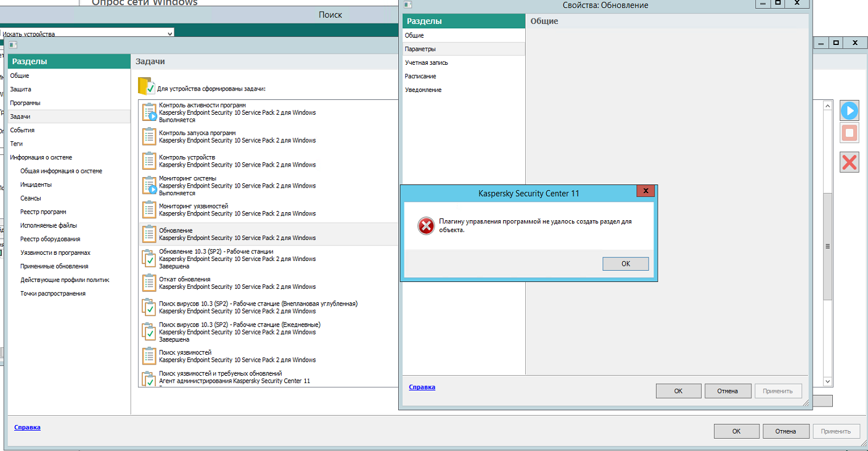The image size is (868, 451).
Task: Click the task list vertical scrollbar thumb
Action: 828,246
